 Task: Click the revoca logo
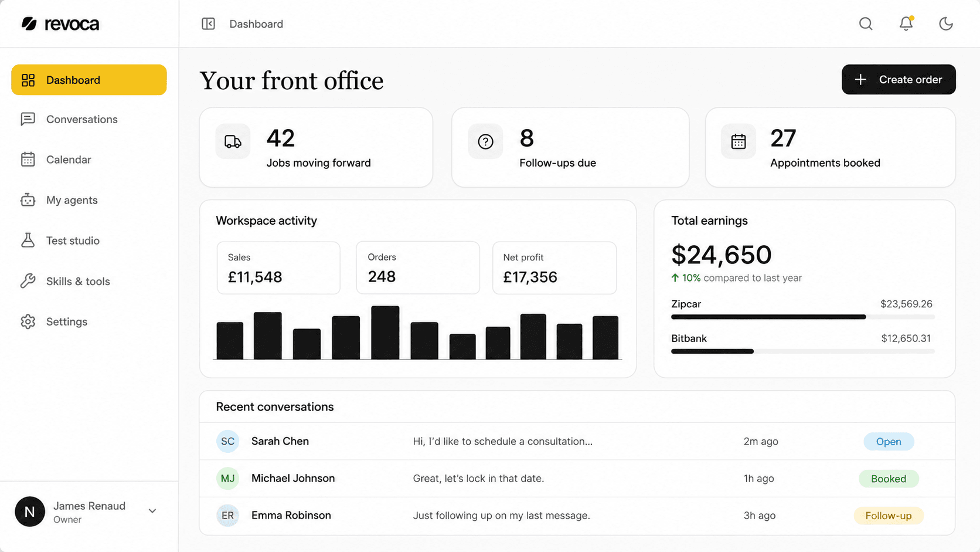(60, 24)
